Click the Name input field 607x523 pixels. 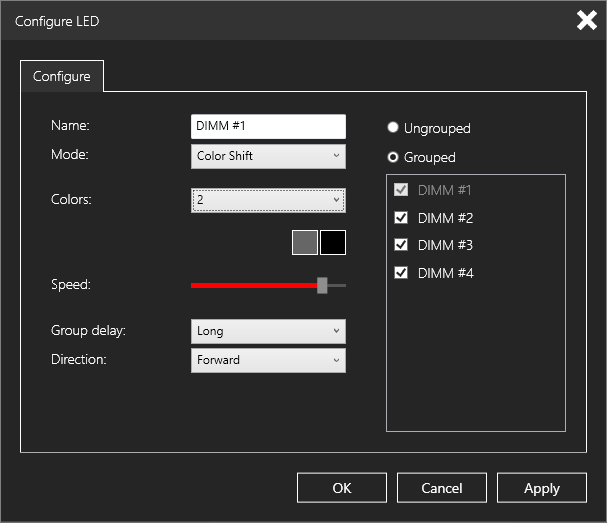(x=267, y=127)
